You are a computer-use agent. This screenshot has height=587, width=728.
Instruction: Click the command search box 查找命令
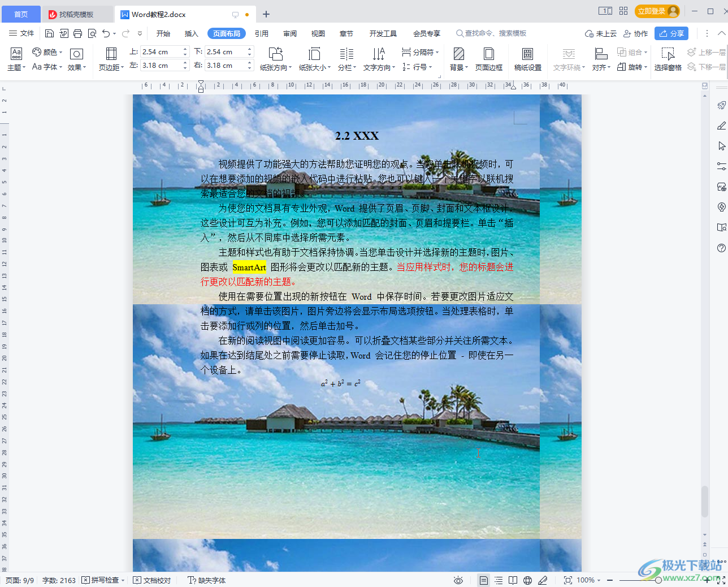491,33
